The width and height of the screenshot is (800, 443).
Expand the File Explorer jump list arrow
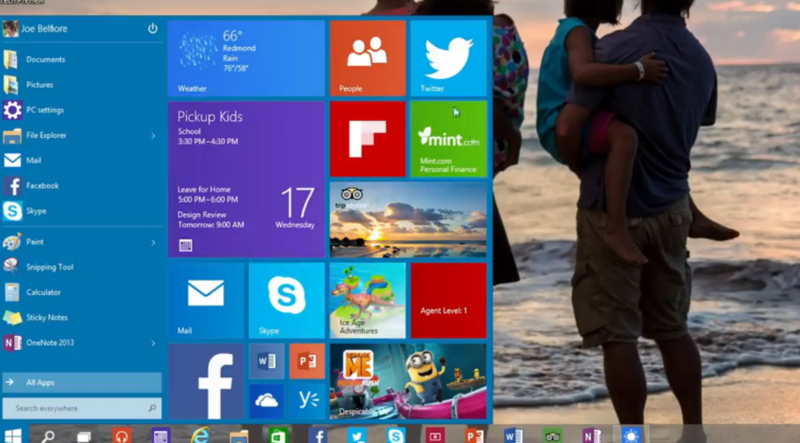(153, 136)
